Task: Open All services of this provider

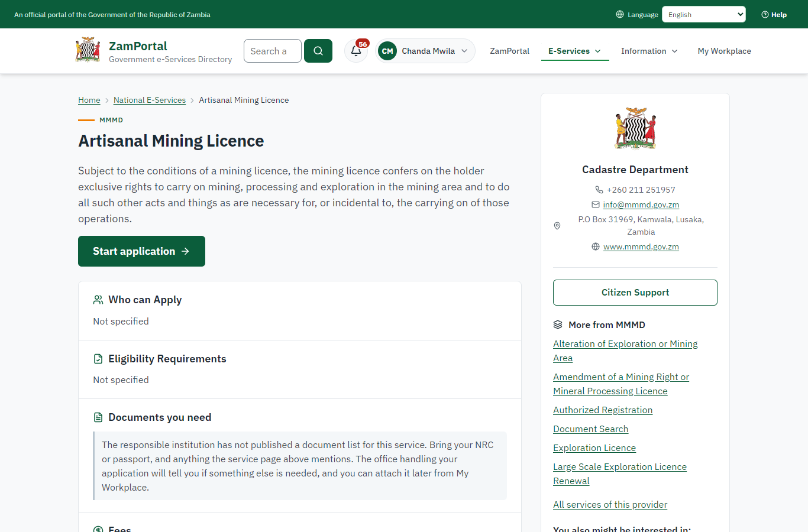Action: pos(610,504)
